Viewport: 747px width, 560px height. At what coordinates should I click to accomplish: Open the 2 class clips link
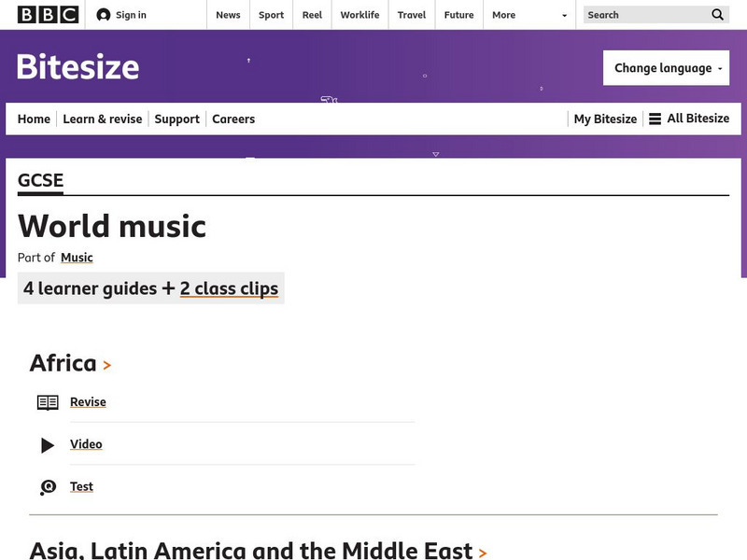point(229,288)
